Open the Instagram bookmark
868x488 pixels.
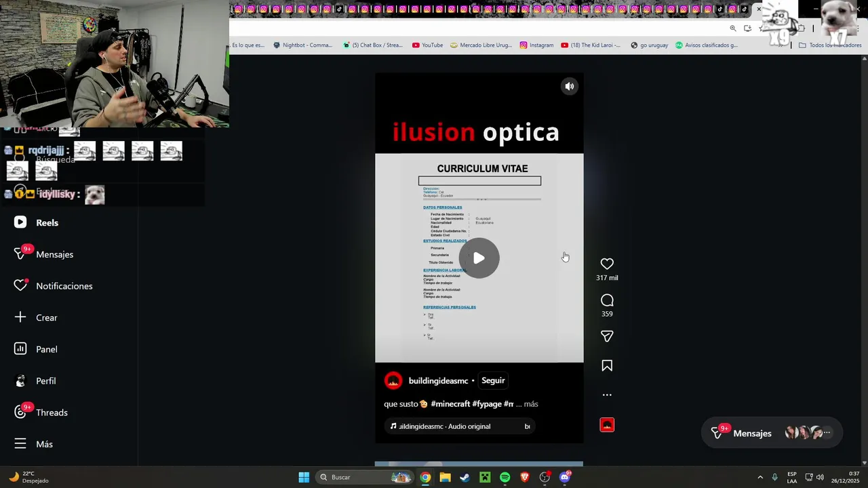pos(536,45)
